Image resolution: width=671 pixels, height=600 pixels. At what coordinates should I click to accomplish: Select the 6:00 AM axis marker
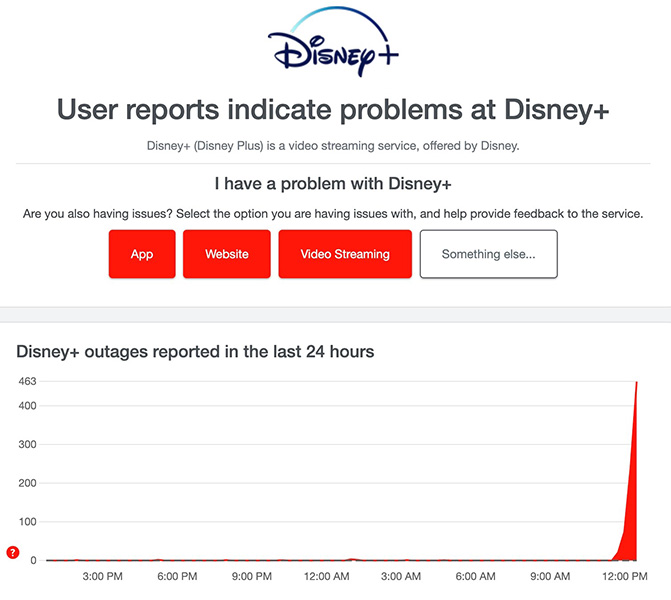pyautogui.click(x=474, y=577)
